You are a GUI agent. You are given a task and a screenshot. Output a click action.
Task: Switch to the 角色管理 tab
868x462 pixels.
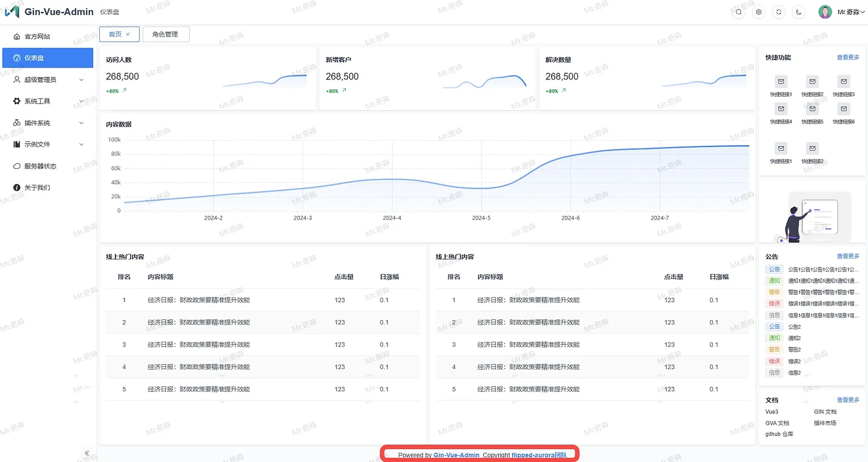click(165, 34)
